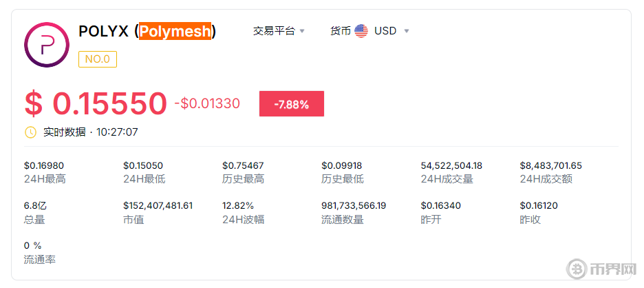Click the 流通数量 value 981,733,566.19
The width and height of the screenshot is (644, 288).
click(x=354, y=205)
